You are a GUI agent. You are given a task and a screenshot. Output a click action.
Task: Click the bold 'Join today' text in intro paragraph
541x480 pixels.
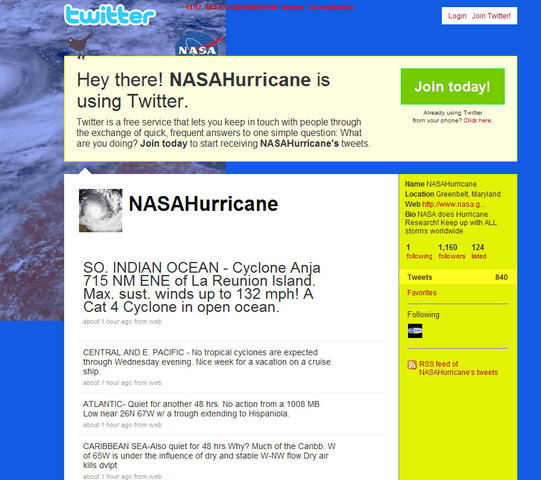tap(164, 144)
